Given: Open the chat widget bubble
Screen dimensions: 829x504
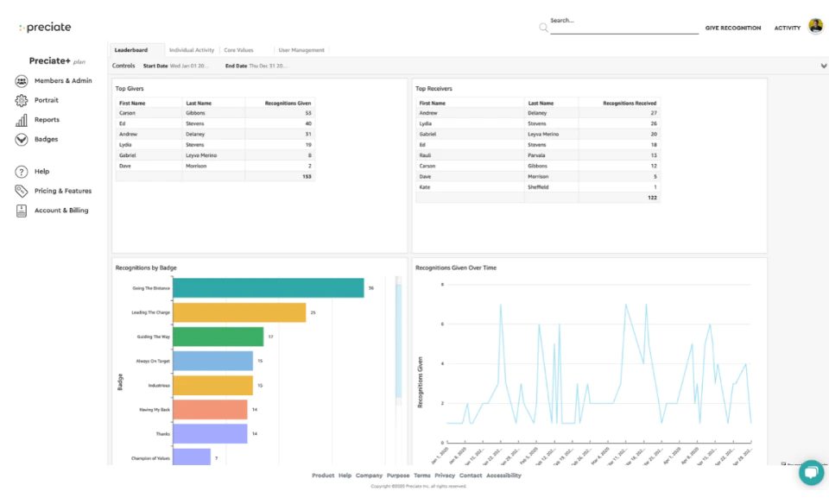Looking at the screenshot, I should 811,472.
